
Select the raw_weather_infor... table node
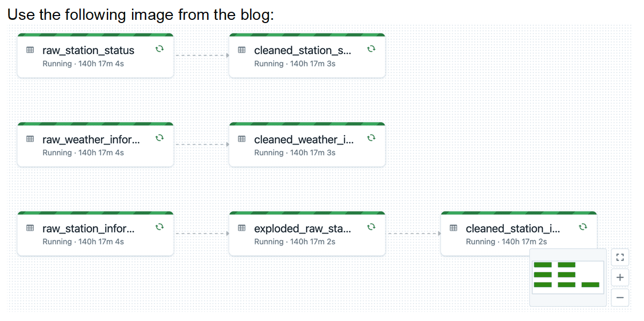tap(95, 145)
